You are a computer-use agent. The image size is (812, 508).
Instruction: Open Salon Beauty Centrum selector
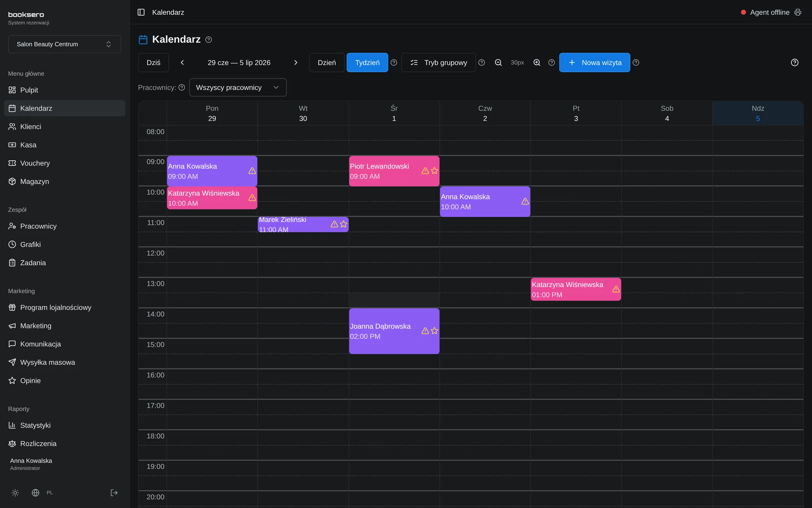(x=65, y=44)
